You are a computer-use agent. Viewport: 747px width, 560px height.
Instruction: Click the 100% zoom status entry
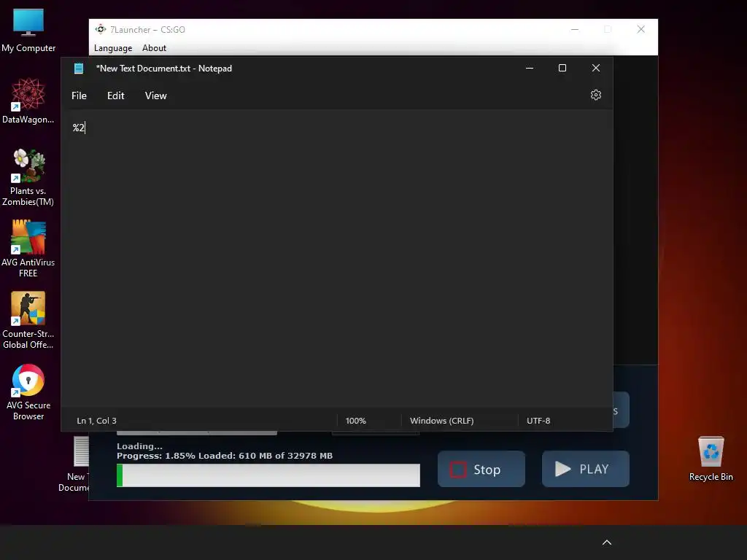(355, 421)
